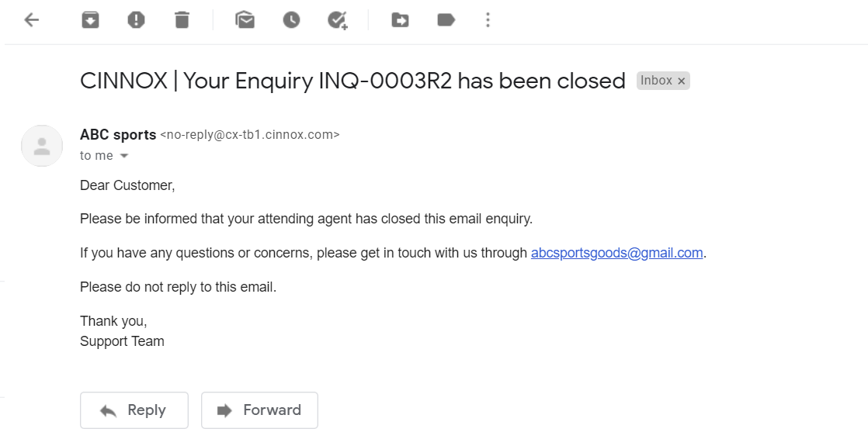The width and height of the screenshot is (868, 446).
Task: Click the ABC sports sender name
Action: [118, 134]
